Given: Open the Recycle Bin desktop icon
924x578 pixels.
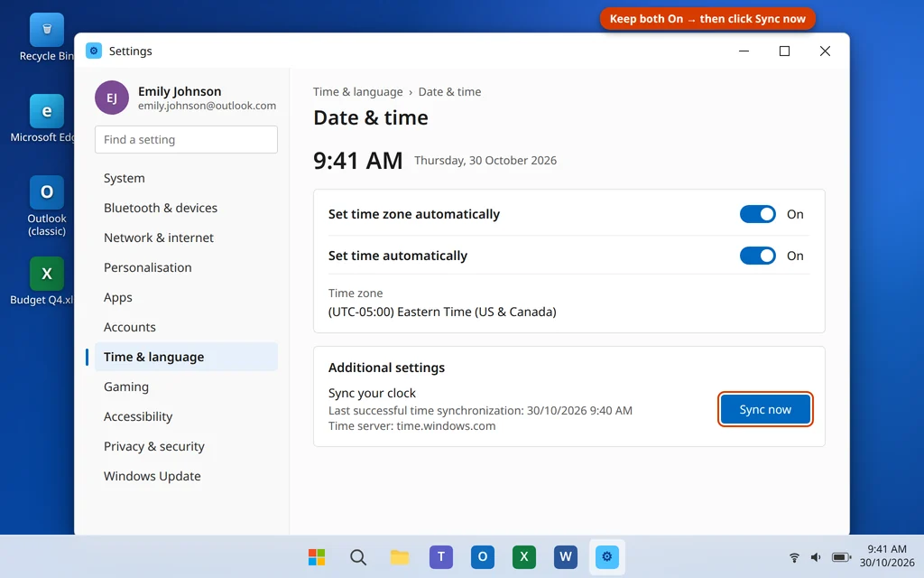Looking at the screenshot, I should pyautogui.click(x=47, y=37).
